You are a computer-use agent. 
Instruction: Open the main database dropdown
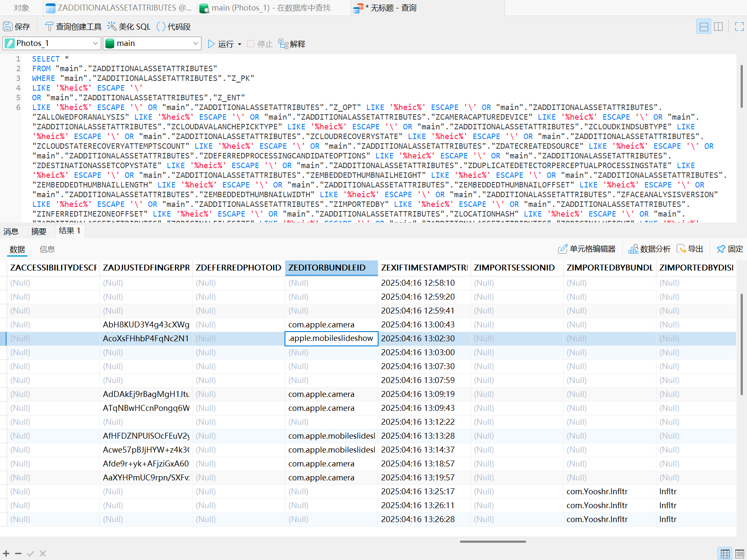pyautogui.click(x=152, y=43)
